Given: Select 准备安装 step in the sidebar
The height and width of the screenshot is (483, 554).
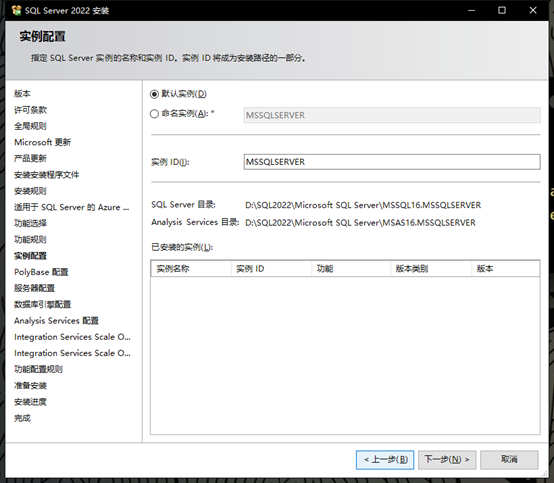Looking at the screenshot, I should tap(30, 386).
